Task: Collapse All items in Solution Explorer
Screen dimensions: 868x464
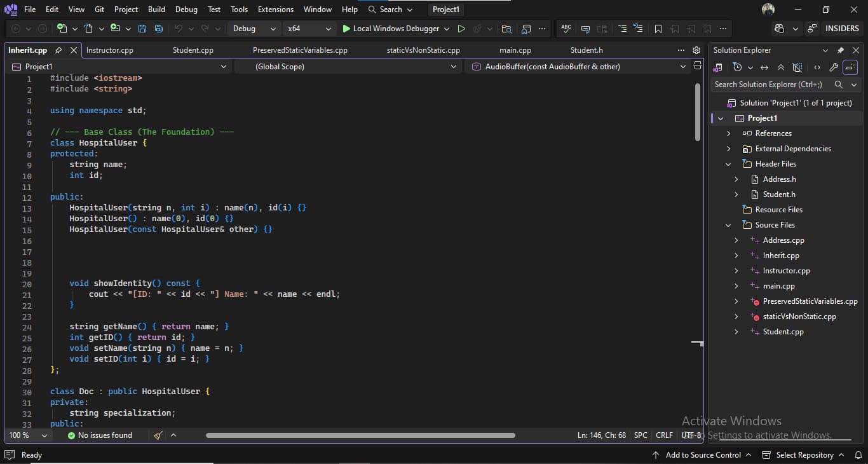Action: 781,67
